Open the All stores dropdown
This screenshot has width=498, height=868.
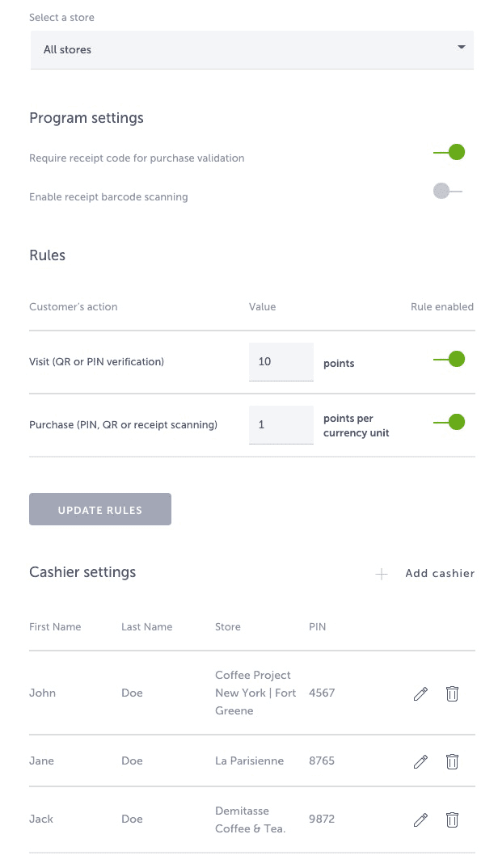click(x=251, y=49)
